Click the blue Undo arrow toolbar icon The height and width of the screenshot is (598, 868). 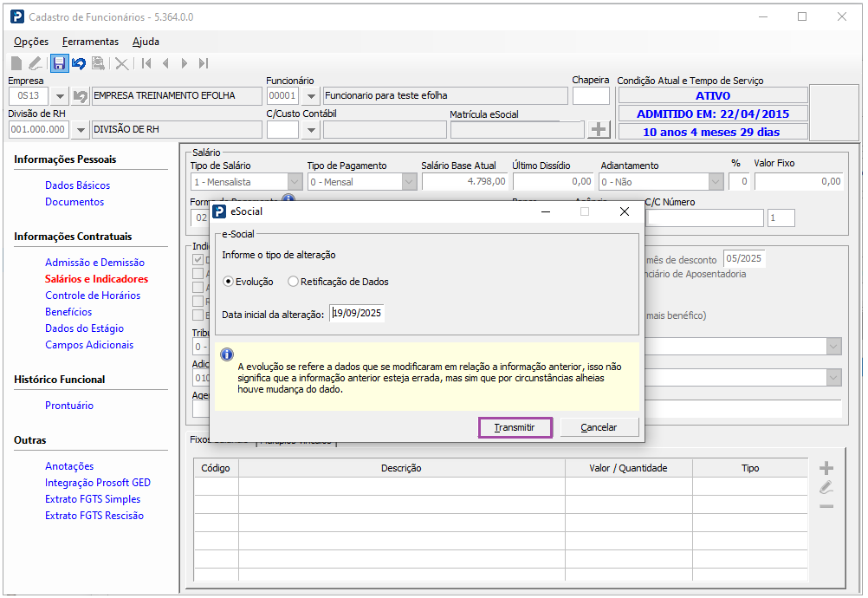[x=79, y=63]
